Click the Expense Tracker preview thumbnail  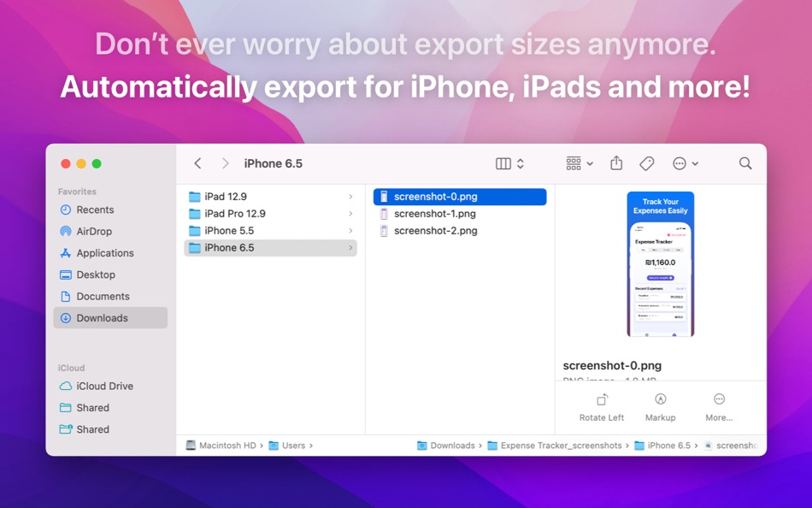pos(660,264)
